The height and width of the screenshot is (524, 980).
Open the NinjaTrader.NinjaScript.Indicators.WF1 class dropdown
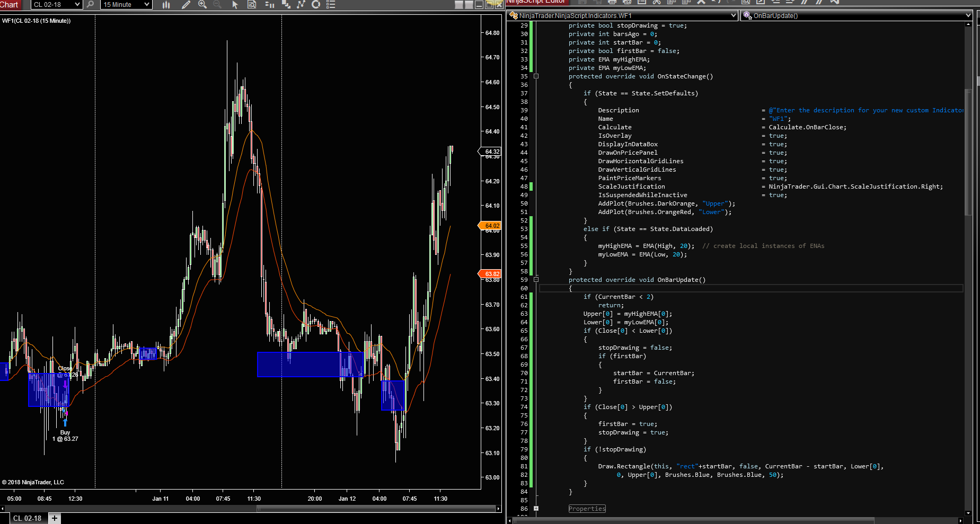click(x=623, y=16)
